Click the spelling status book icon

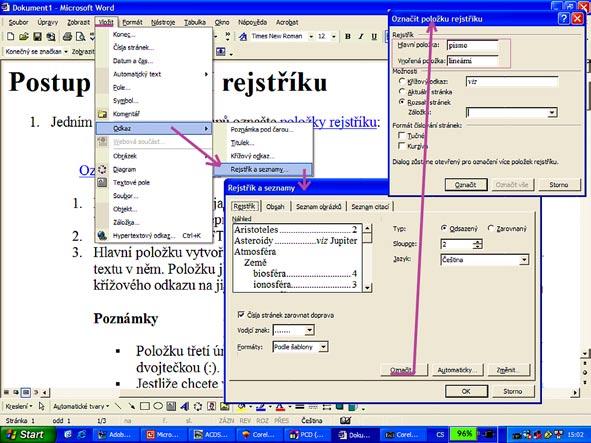pos(345,420)
